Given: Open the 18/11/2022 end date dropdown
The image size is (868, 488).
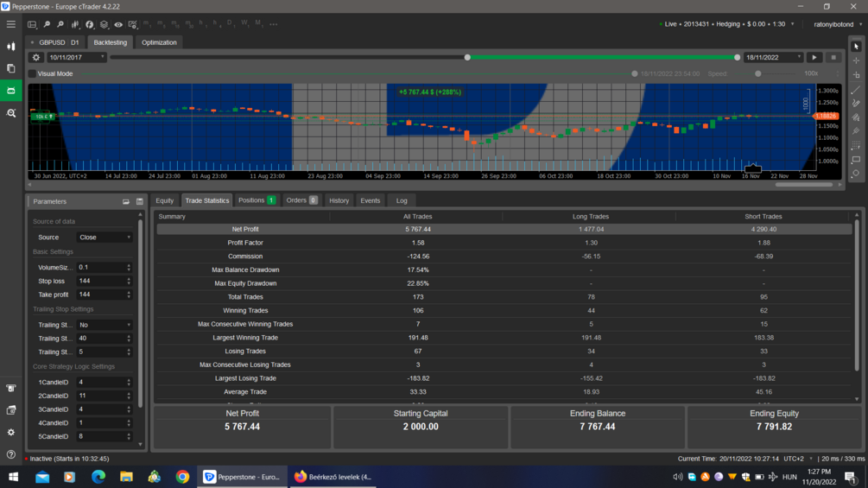Looking at the screenshot, I should click(773, 58).
